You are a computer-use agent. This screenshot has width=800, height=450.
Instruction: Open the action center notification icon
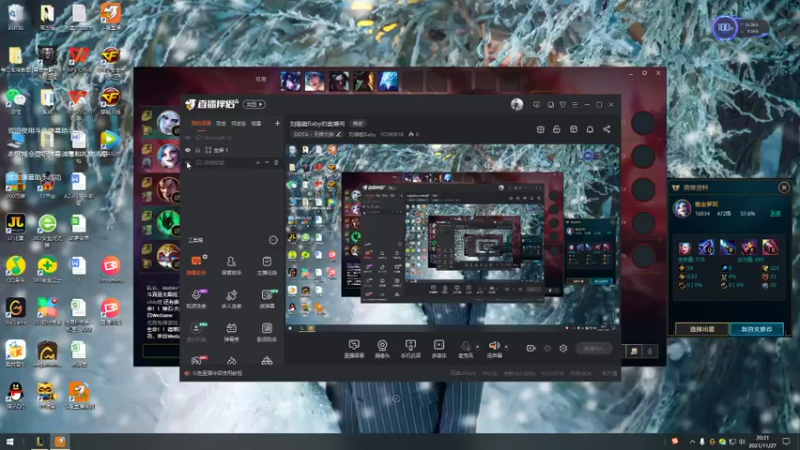[x=786, y=441]
